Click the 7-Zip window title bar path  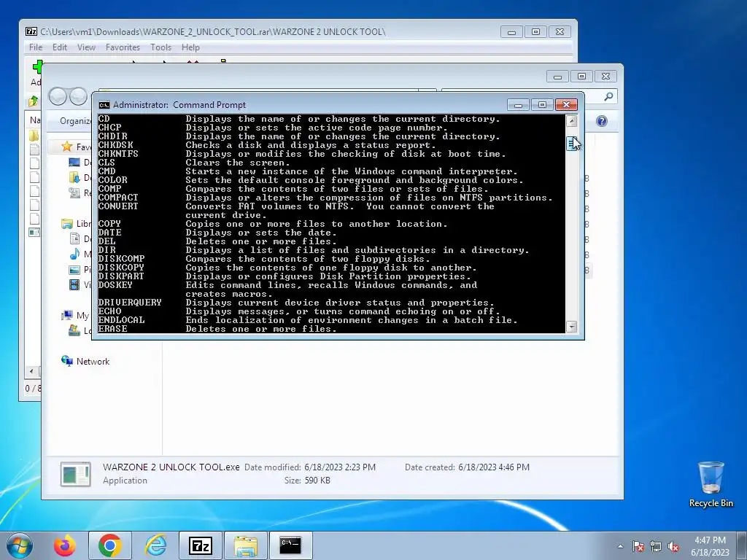[212, 32]
